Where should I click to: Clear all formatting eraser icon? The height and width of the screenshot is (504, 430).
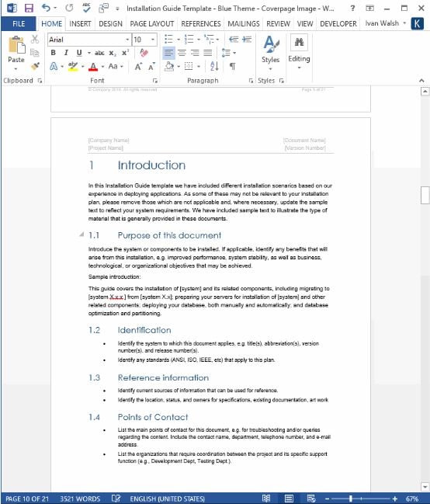[144, 53]
